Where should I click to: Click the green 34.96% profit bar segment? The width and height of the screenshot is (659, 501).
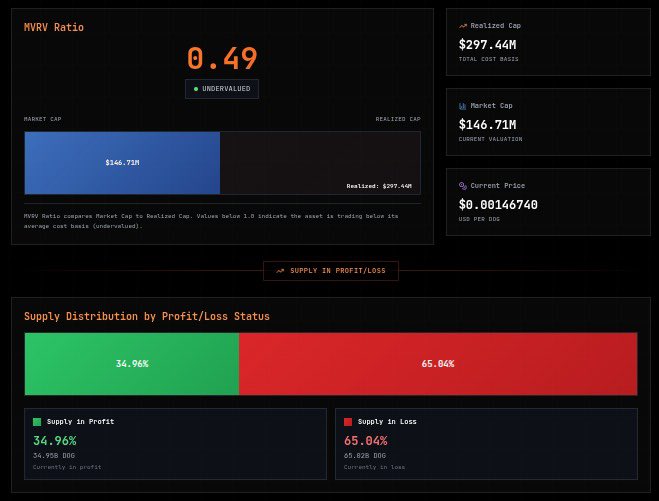coord(131,364)
